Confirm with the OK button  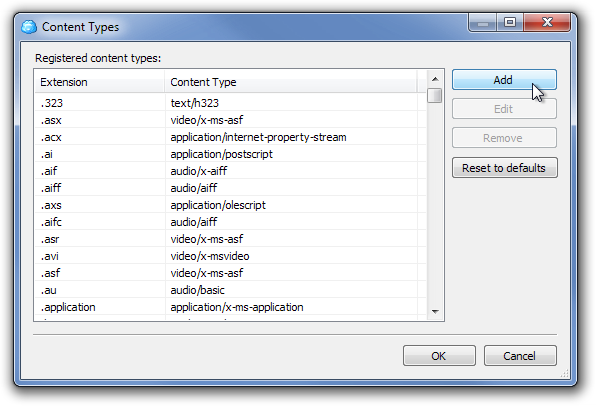tap(439, 356)
